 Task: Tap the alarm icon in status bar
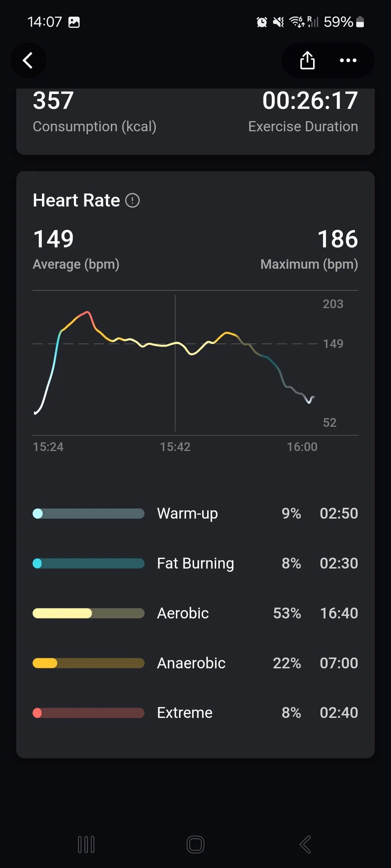point(262,22)
